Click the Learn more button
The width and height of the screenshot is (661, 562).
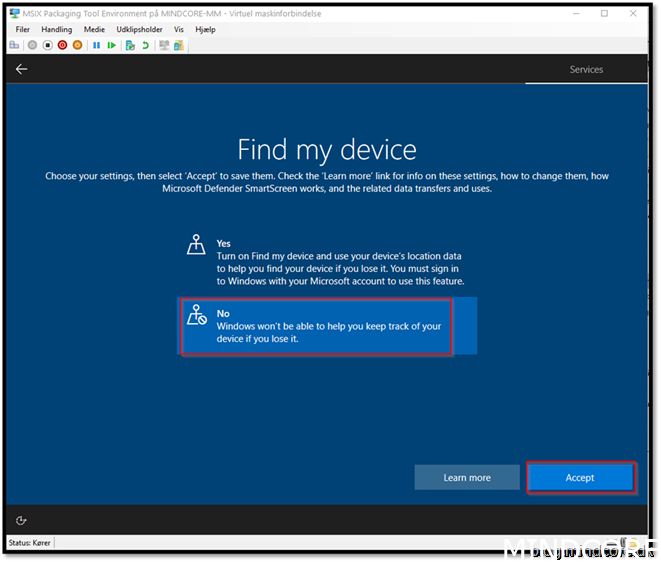pos(467,478)
